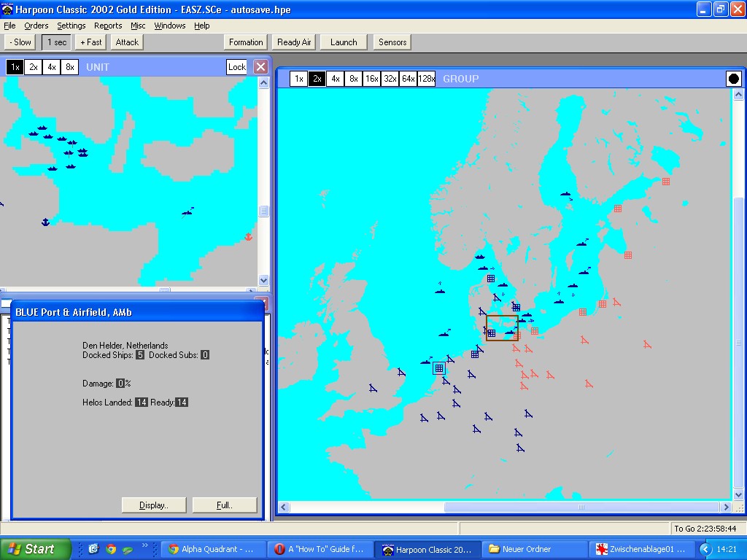The height and width of the screenshot is (560, 747).
Task: Select red base icon in northeast Gulf of Finland
Action: tap(666, 182)
